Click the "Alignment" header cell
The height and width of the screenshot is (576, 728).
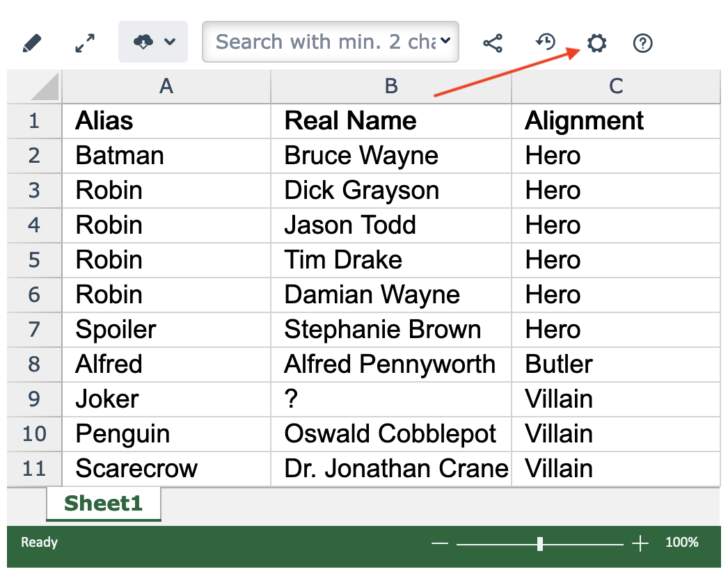tap(616, 121)
